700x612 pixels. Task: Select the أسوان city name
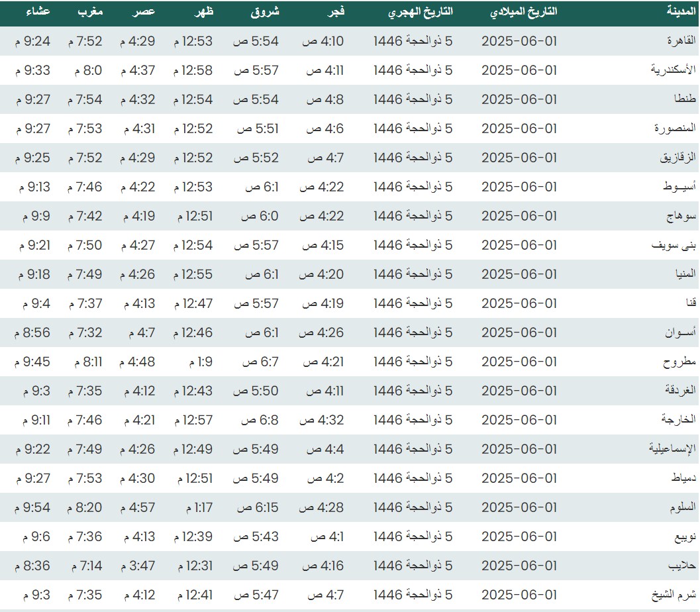pos(677,332)
